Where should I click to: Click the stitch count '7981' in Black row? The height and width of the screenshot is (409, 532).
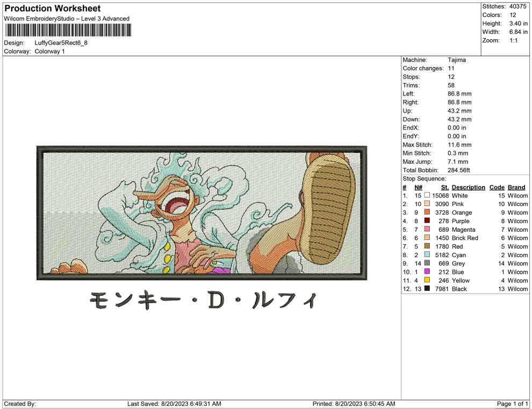442,289
